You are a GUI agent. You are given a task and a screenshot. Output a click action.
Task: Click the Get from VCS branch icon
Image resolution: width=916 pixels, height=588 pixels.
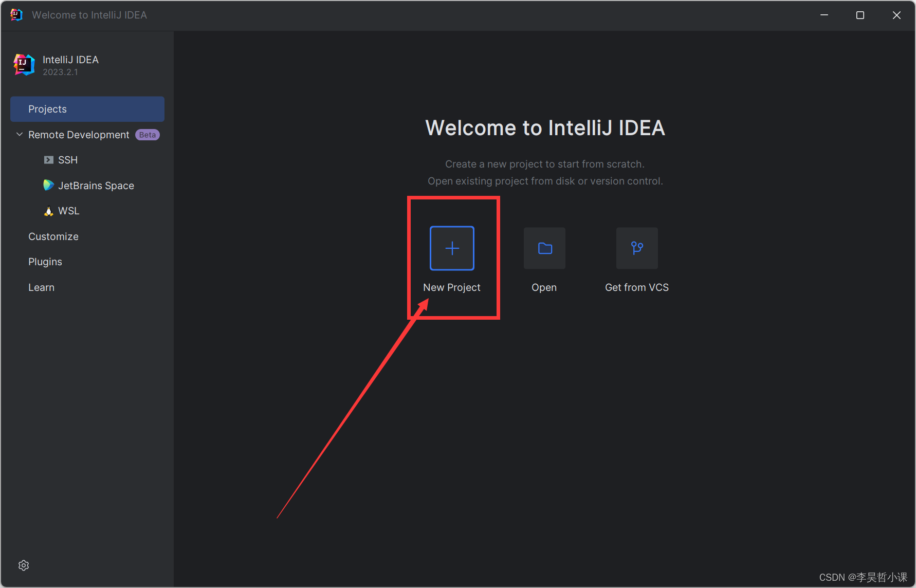(637, 248)
